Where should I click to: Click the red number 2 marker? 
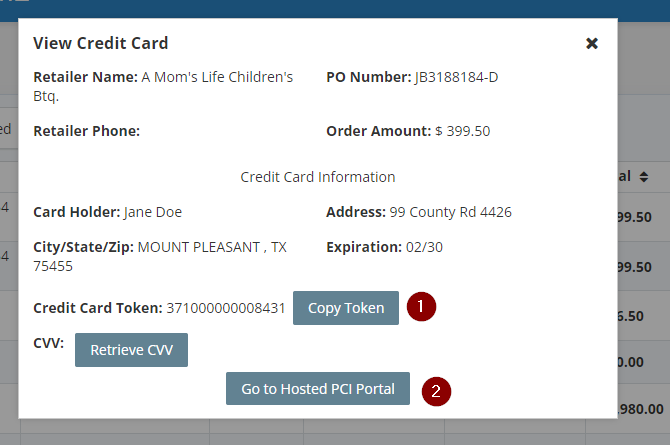tap(436, 391)
